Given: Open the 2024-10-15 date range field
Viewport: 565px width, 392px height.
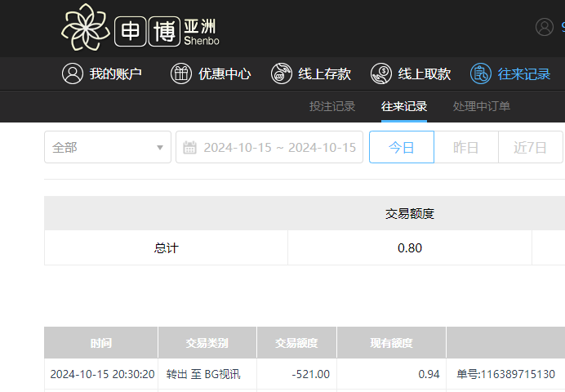Looking at the screenshot, I should tap(269, 147).
